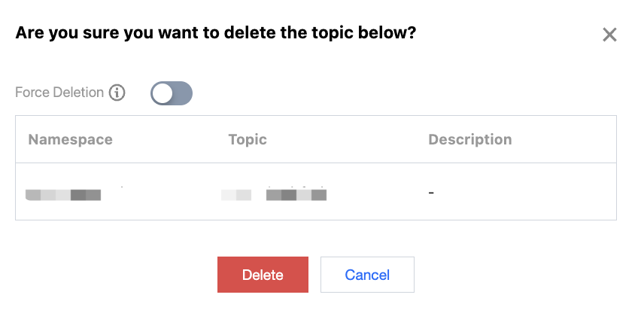644x313 pixels.
Task: Click the dialog title question text
Action: [217, 33]
